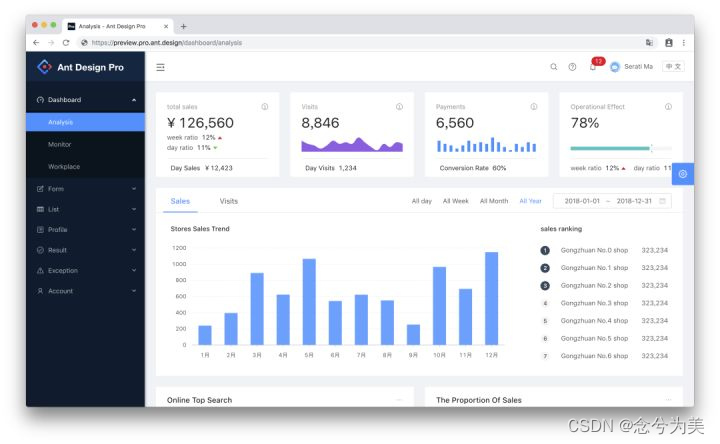720x444 pixels.
Task: Collapse sidebar using the menu fold icon
Action: pyautogui.click(x=160, y=67)
